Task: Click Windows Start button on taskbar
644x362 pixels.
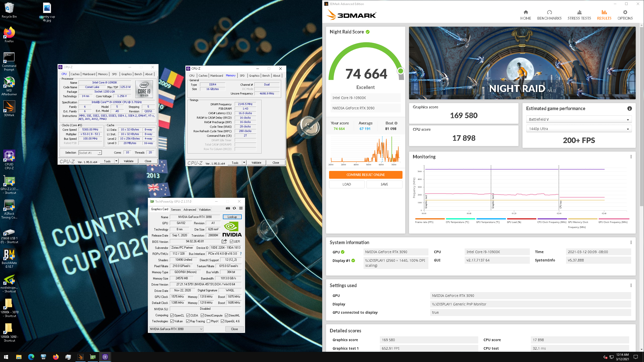Action: pos(6,357)
